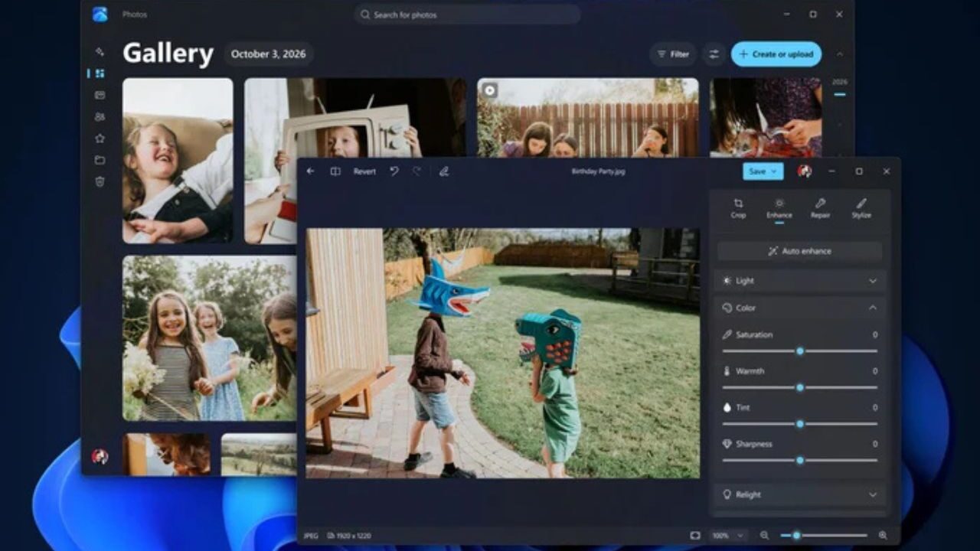Click the profile avatar in the editor title bar
Image resolution: width=980 pixels, height=551 pixels.
click(805, 171)
